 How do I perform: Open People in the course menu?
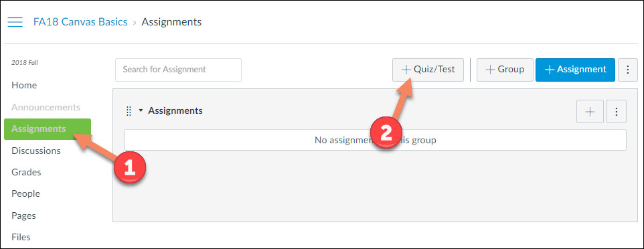click(x=26, y=193)
